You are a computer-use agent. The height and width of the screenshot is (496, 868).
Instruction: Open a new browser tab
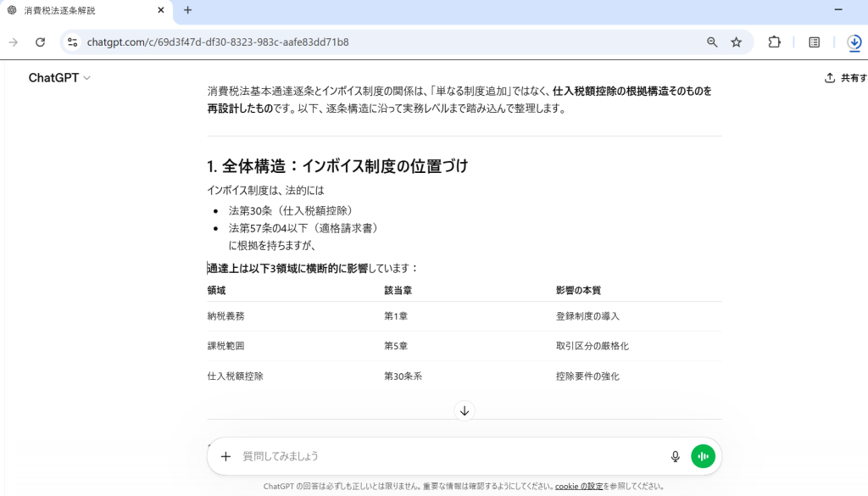click(188, 10)
